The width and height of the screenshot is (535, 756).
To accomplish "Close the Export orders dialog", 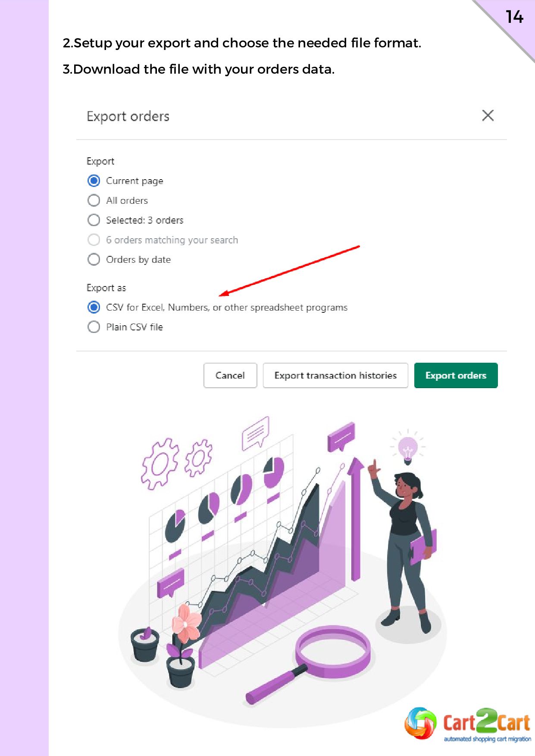I will pyautogui.click(x=488, y=115).
